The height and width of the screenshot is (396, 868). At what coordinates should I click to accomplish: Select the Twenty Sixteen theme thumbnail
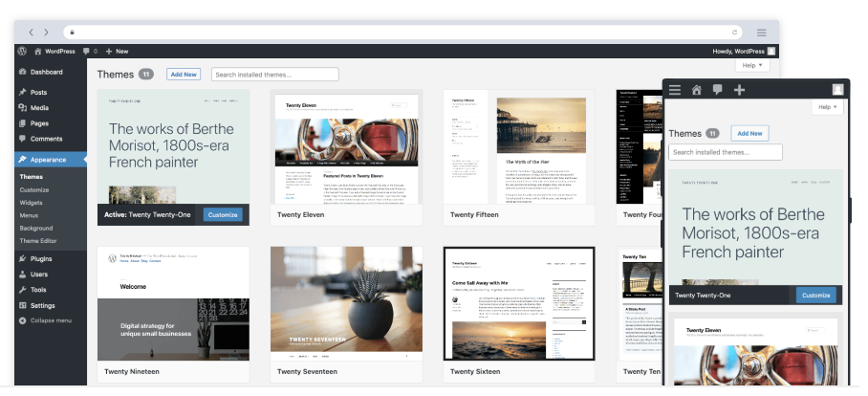pyautogui.click(x=519, y=303)
